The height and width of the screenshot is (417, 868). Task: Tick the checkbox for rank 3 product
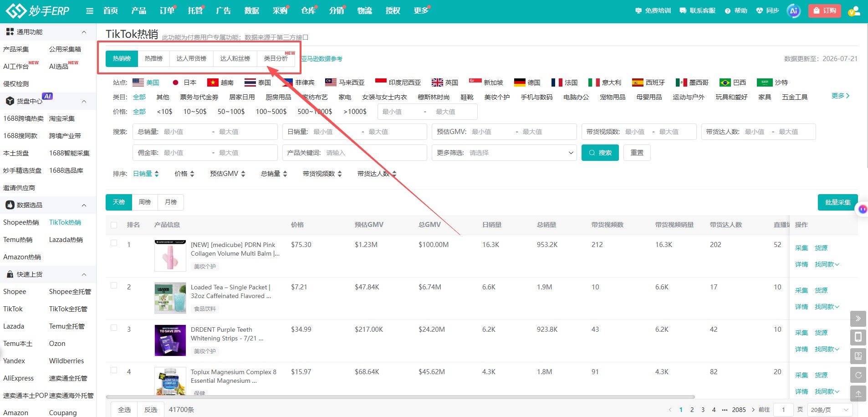point(114,328)
